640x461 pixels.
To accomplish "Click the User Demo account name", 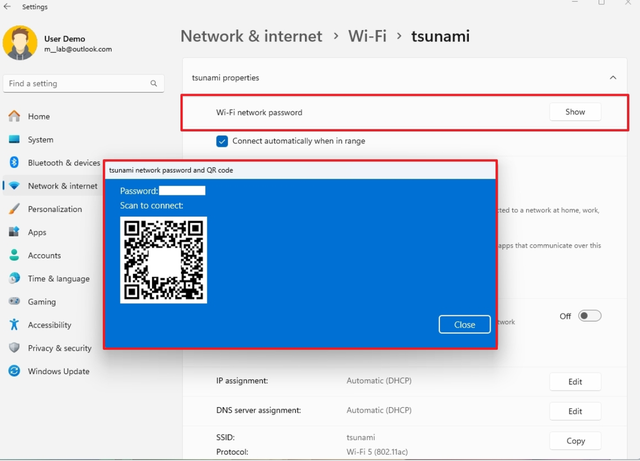I will [x=64, y=39].
